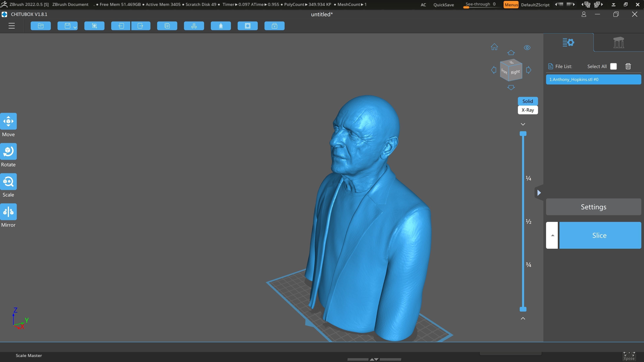Image resolution: width=644 pixels, height=362 pixels.
Task: Click the Redo arrow toolbar button
Action: tap(141, 26)
